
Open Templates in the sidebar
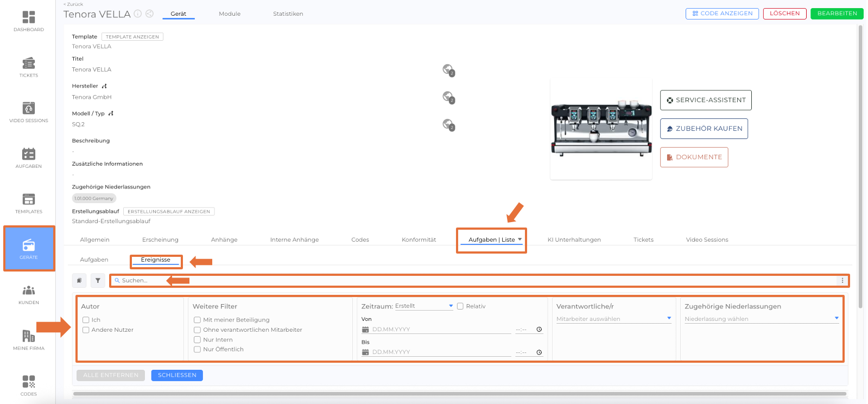(x=29, y=203)
